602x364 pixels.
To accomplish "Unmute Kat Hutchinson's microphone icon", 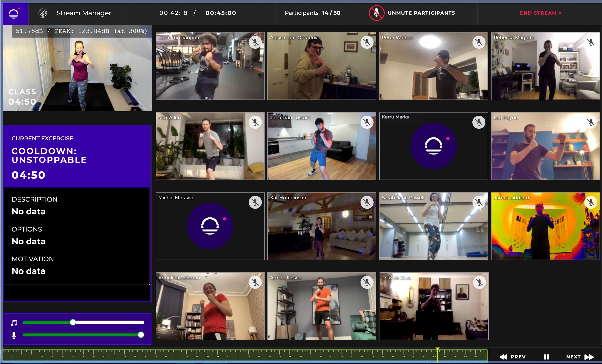I will tap(367, 202).
